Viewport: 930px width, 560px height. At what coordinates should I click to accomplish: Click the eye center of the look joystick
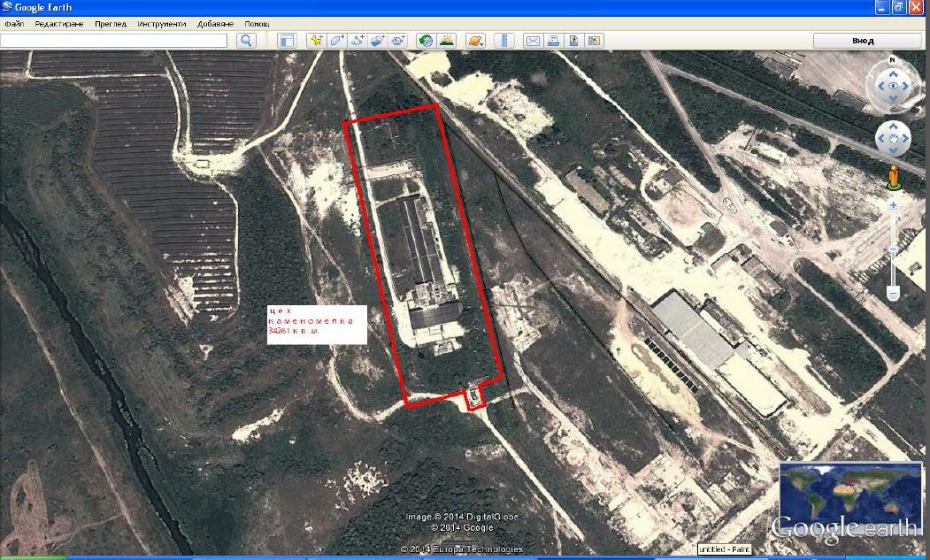pos(893,86)
